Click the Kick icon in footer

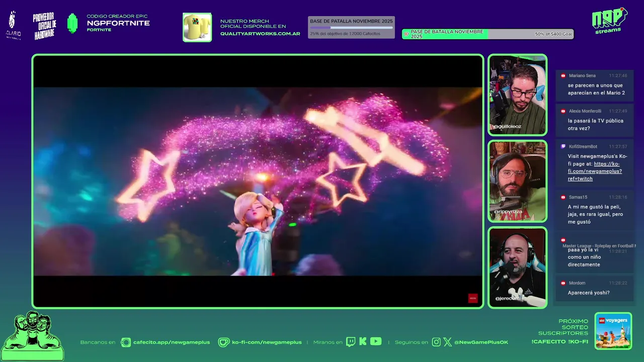tap(363, 342)
